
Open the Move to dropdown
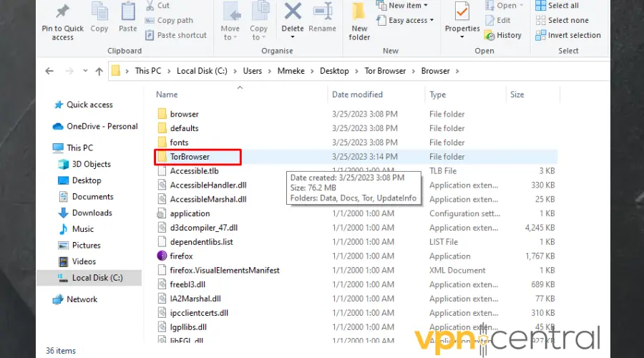[x=230, y=20]
